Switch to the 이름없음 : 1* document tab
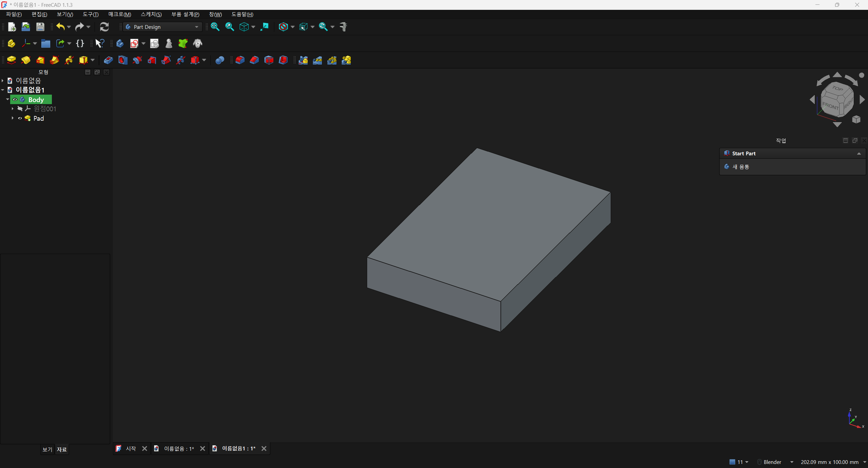868x468 pixels. click(x=179, y=449)
